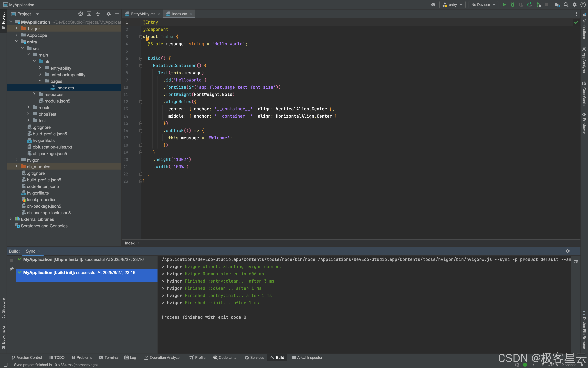Open Build panel settings gear
Viewport: 588px width, 368px height.
(x=568, y=251)
